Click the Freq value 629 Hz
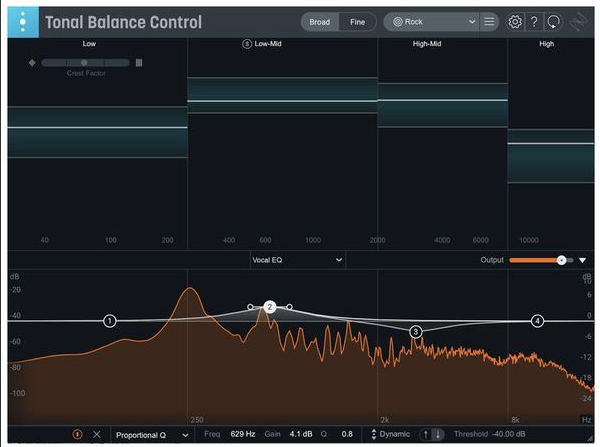600x447 pixels. [243, 434]
